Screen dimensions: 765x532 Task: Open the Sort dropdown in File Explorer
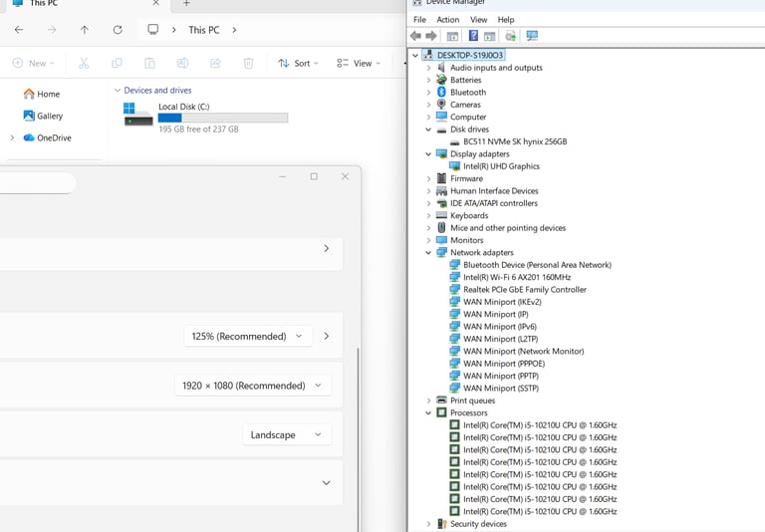point(298,63)
